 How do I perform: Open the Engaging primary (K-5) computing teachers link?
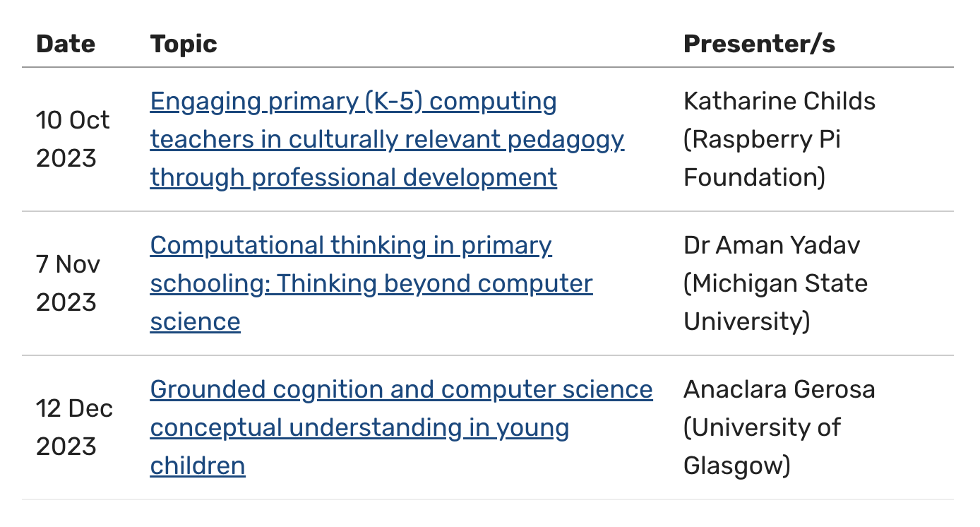pyautogui.click(x=353, y=102)
